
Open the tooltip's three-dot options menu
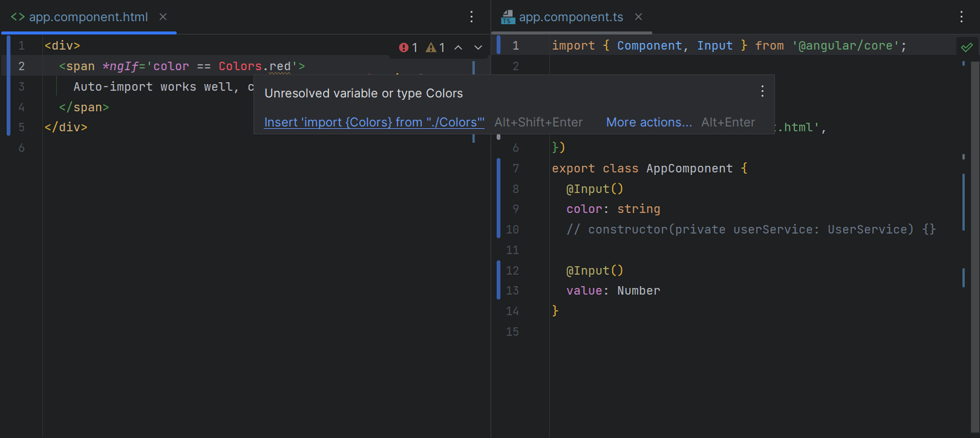point(762,91)
